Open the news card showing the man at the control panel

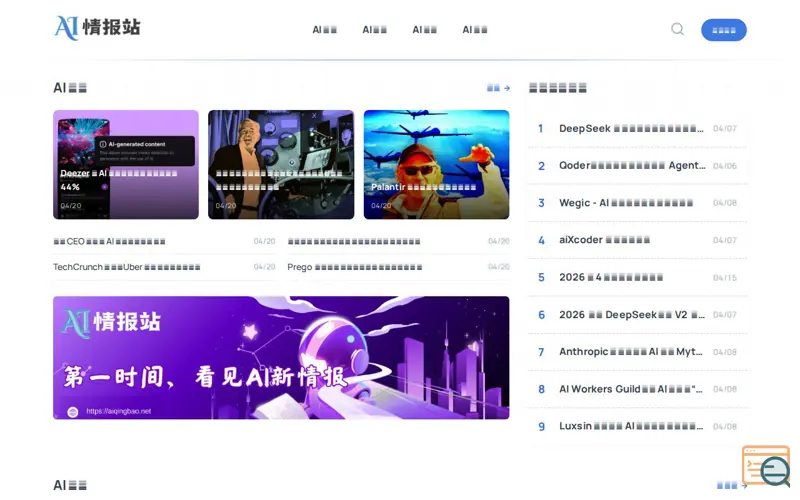pyautogui.click(x=281, y=165)
